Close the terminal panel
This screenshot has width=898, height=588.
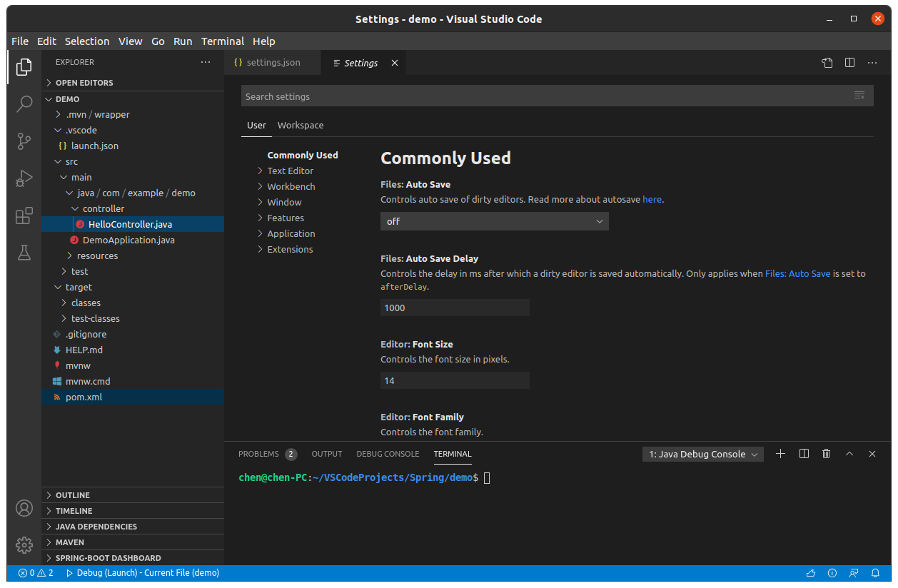click(x=872, y=454)
